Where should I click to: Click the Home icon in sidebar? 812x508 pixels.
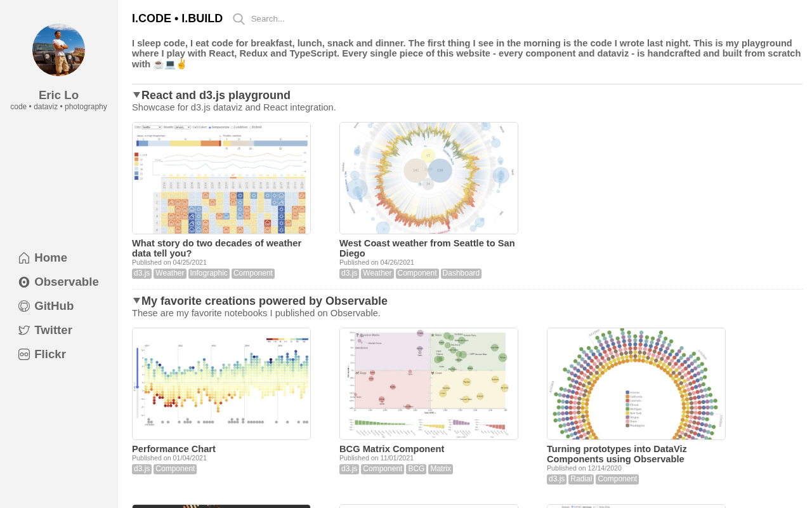24,258
